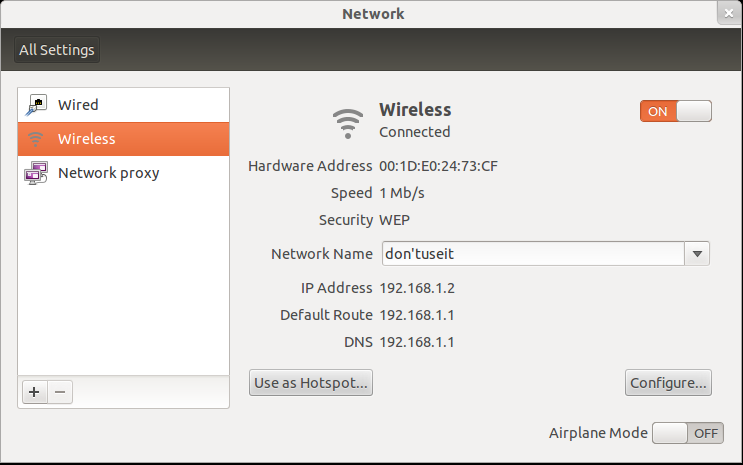Click the Network window title bar
The height and width of the screenshot is (465, 743).
coord(372,14)
